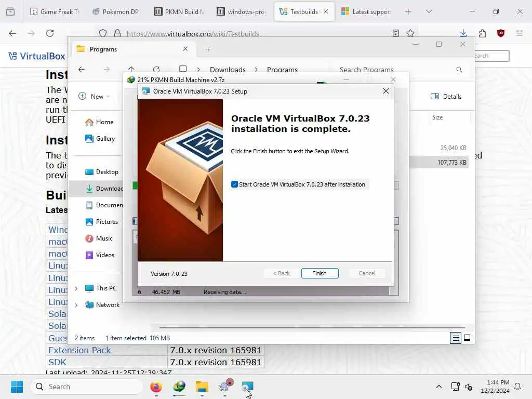This screenshot has width=532, height=399.
Task: Click Cancel button in Setup dialog
Action: [366, 273]
